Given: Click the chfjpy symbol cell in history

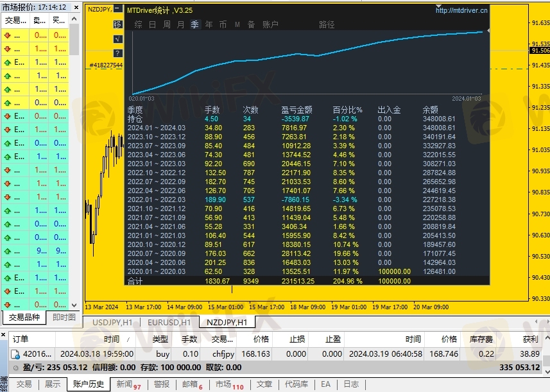Looking at the screenshot, I should coord(223,354).
